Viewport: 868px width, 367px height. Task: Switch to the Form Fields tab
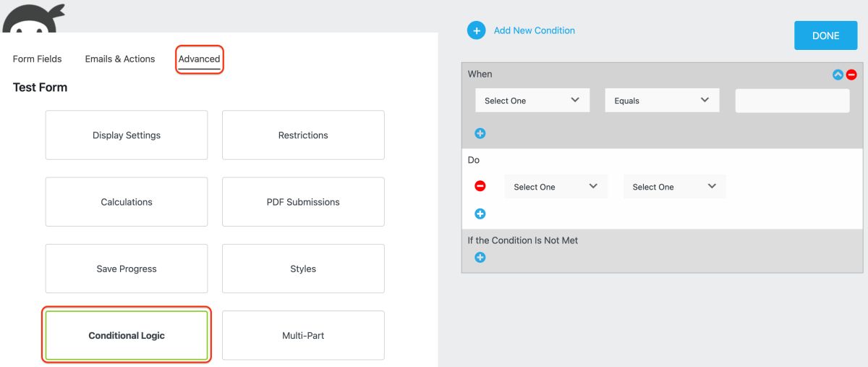coord(38,59)
